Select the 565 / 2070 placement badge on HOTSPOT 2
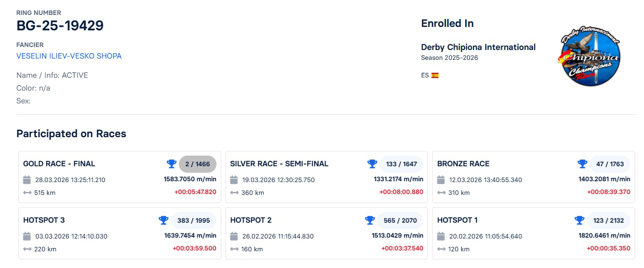Image resolution: width=644 pixels, height=268 pixels. tap(400, 220)
